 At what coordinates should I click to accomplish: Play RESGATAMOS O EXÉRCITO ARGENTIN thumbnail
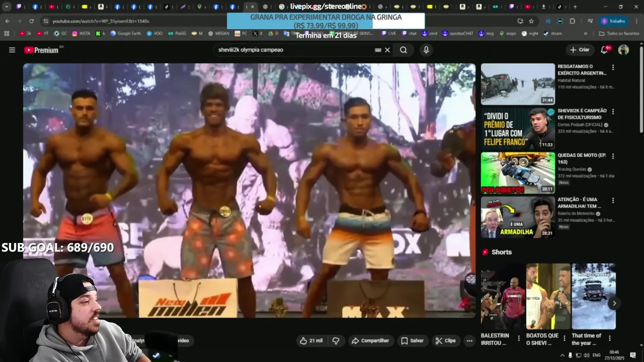click(518, 84)
